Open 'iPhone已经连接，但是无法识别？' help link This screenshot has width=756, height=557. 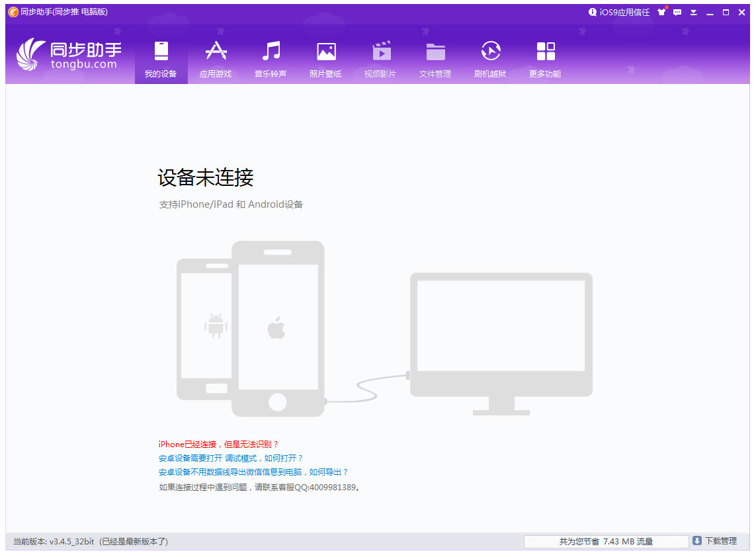click(x=219, y=445)
